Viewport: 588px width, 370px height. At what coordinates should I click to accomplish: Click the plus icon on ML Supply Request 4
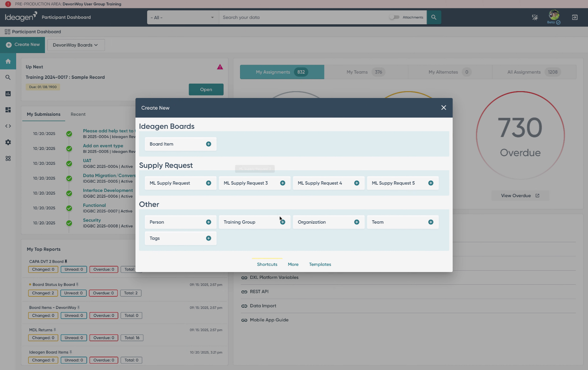click(x=357, y=183)
